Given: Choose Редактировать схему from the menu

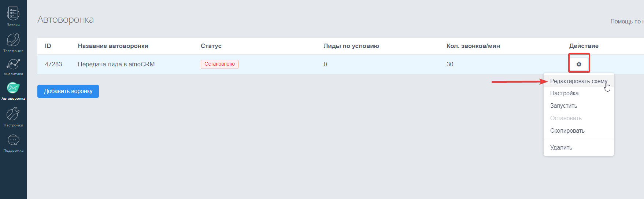Looking at the screenshot, I should tap(579, 81).
